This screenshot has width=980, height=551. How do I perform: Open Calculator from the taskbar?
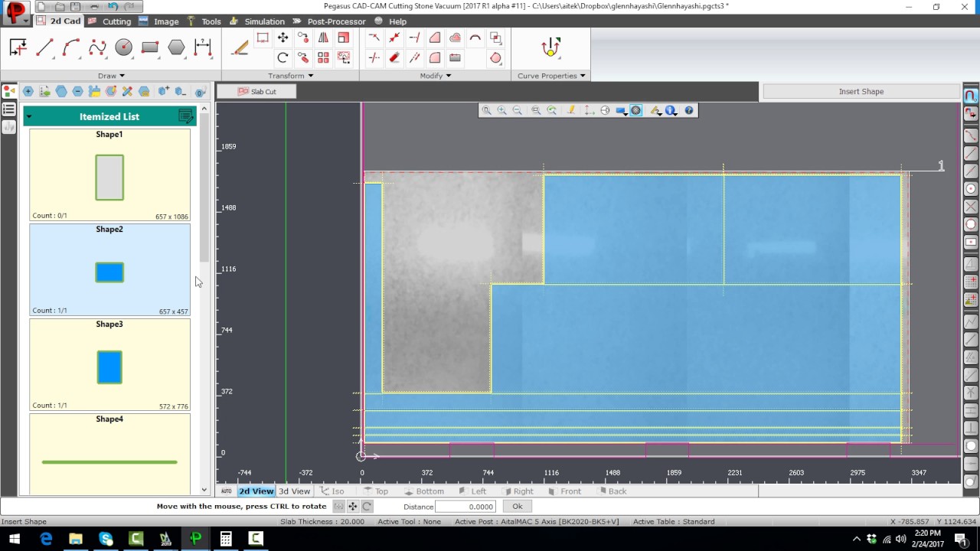[226, 540]
